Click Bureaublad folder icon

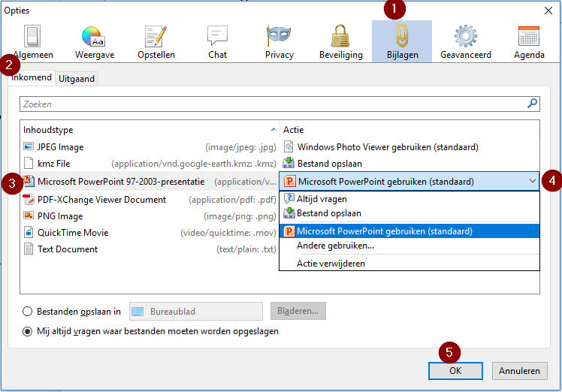click(x=137, y=312)
